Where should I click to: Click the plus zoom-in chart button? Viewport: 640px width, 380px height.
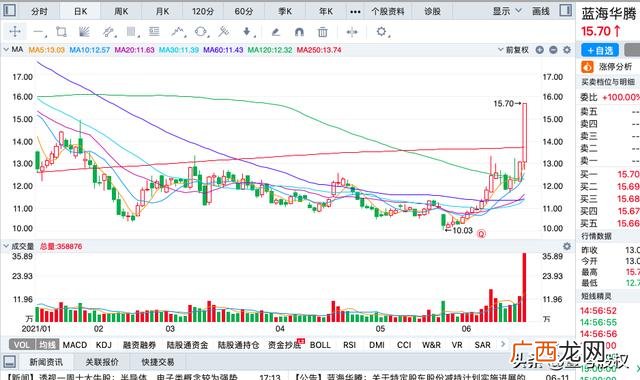[x=540, y=50]
